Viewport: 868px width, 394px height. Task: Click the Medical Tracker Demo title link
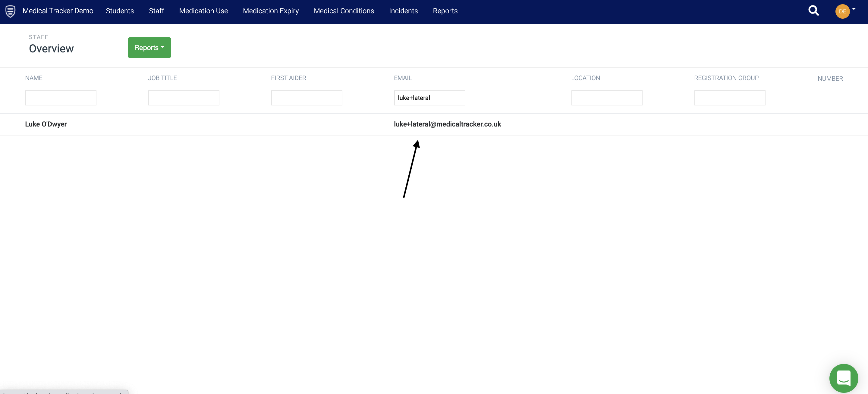coord(58,11)
